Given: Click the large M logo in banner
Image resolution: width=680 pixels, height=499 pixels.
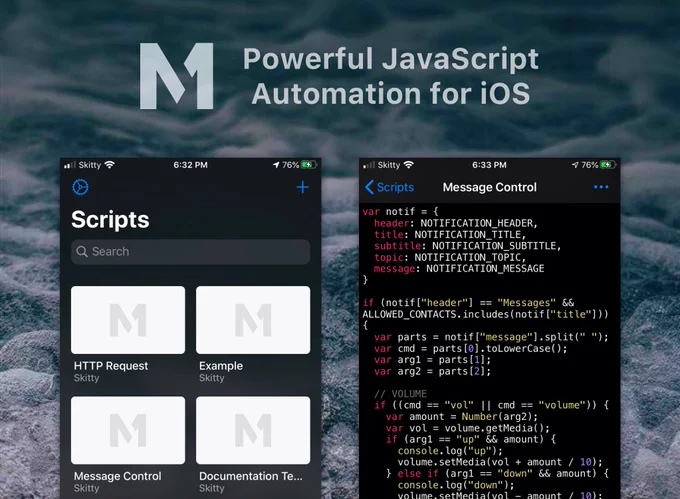Looking at the screenshot, I should click(177, 76).
